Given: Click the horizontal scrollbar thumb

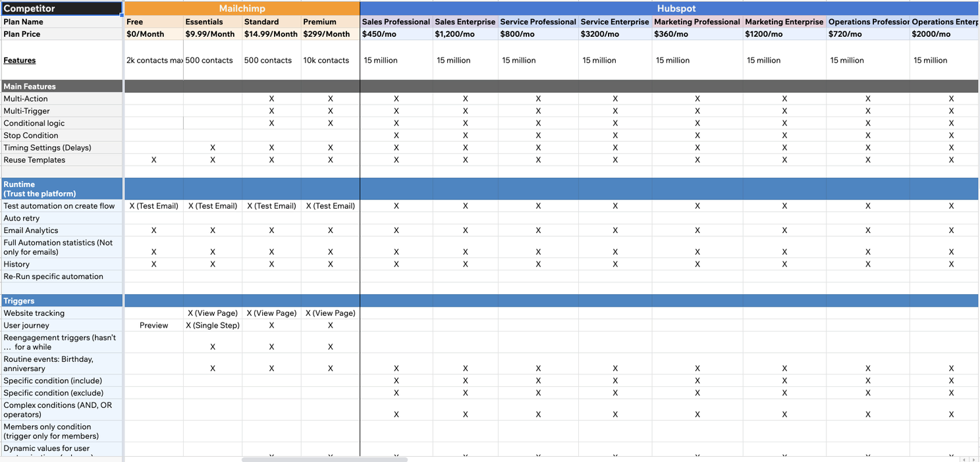Looking at the screenshot, I should 325,459.
